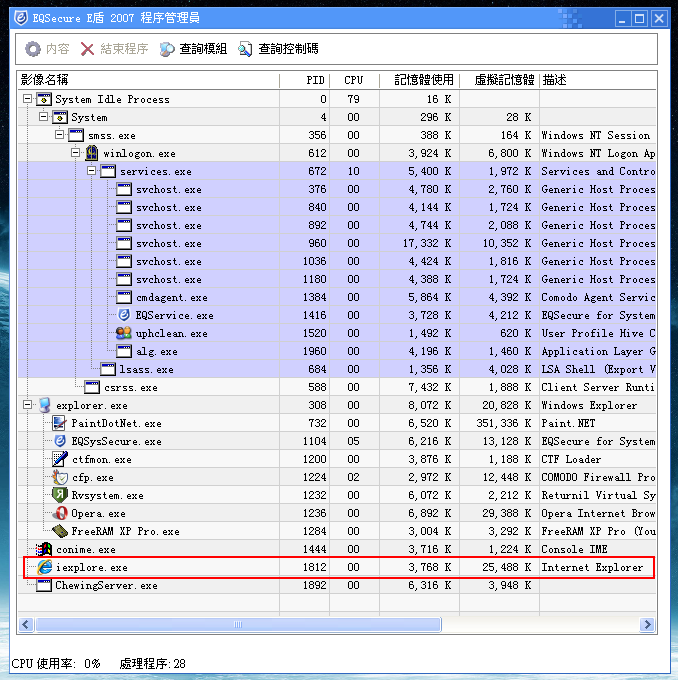Viewport: 678px width, 680px height.
Task: Click the EQSysSecure.exe icon
Action: [60, 441]
